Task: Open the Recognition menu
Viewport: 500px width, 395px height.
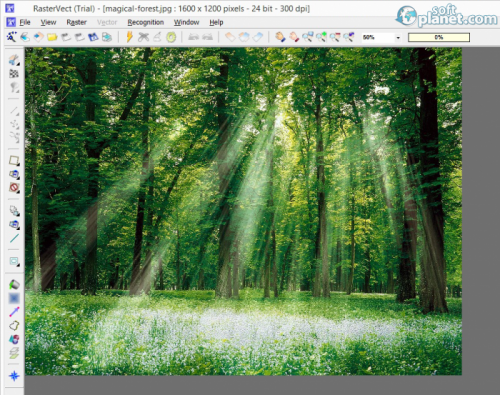Action: click(146, 22)
